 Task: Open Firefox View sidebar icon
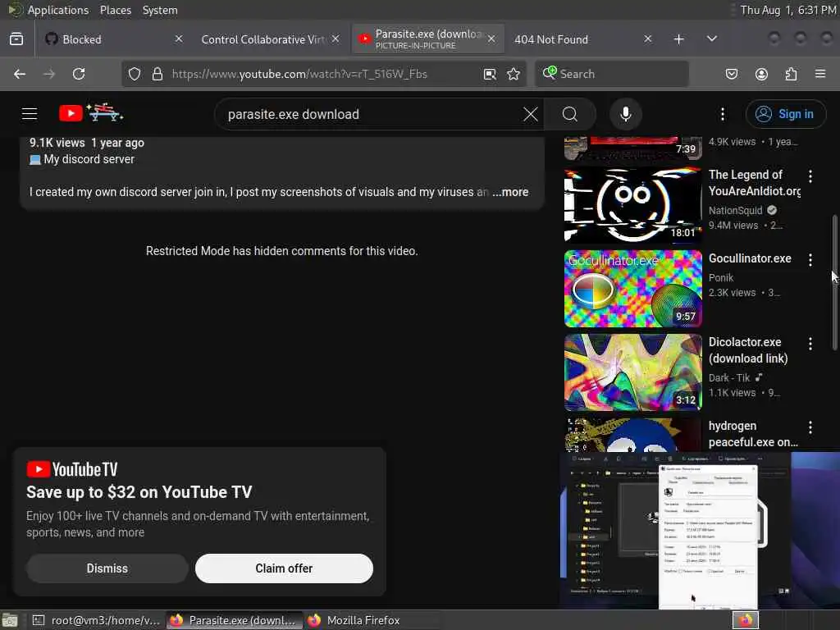16,39
